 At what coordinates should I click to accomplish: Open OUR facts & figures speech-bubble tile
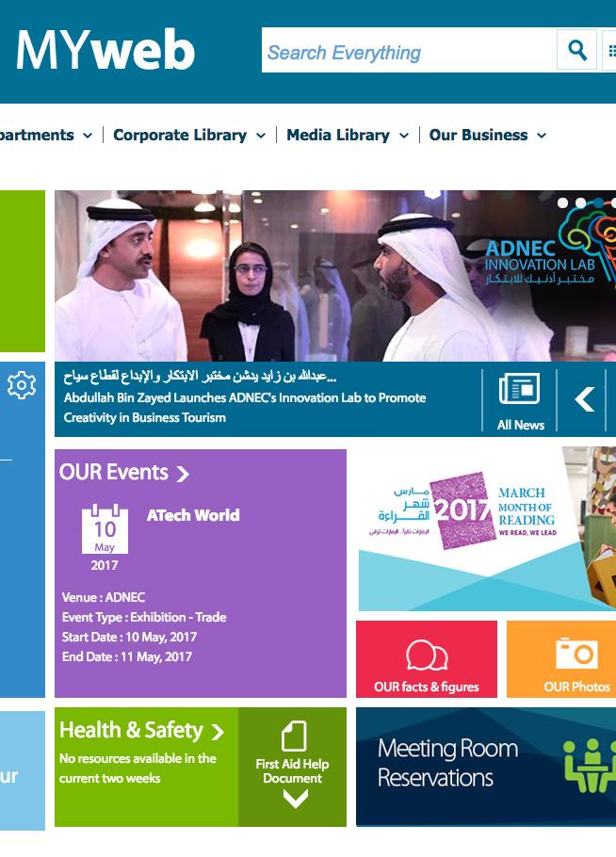(x=427, y=659)
